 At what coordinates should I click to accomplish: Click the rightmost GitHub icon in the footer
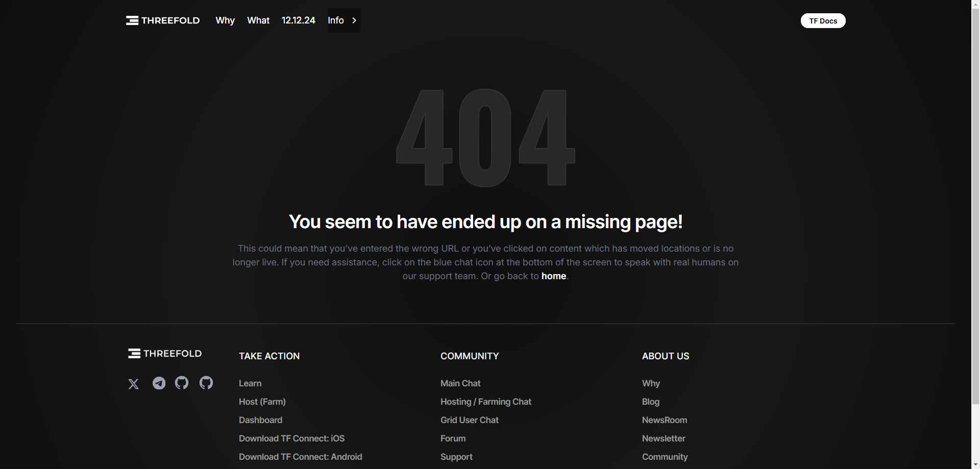(206, 383)
